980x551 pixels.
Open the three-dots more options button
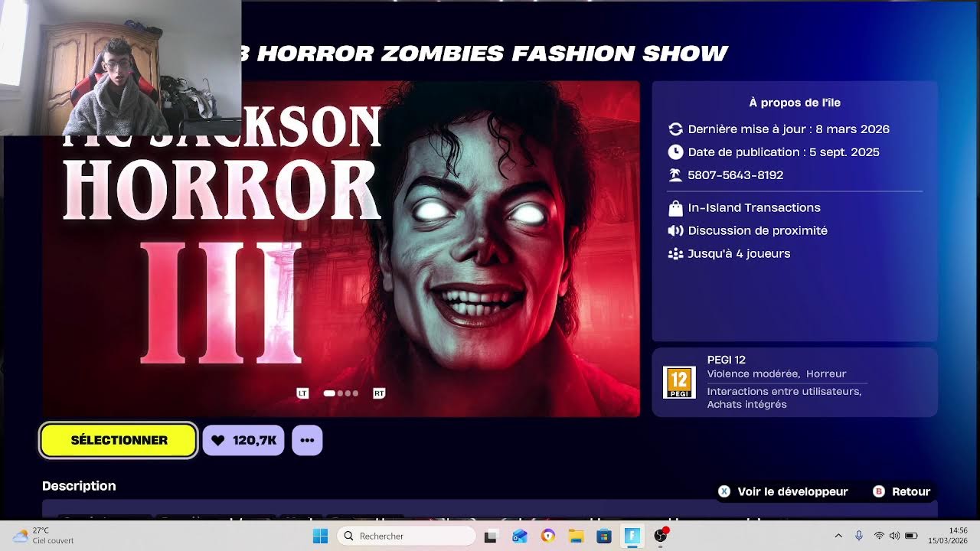(x=307, y=440)
